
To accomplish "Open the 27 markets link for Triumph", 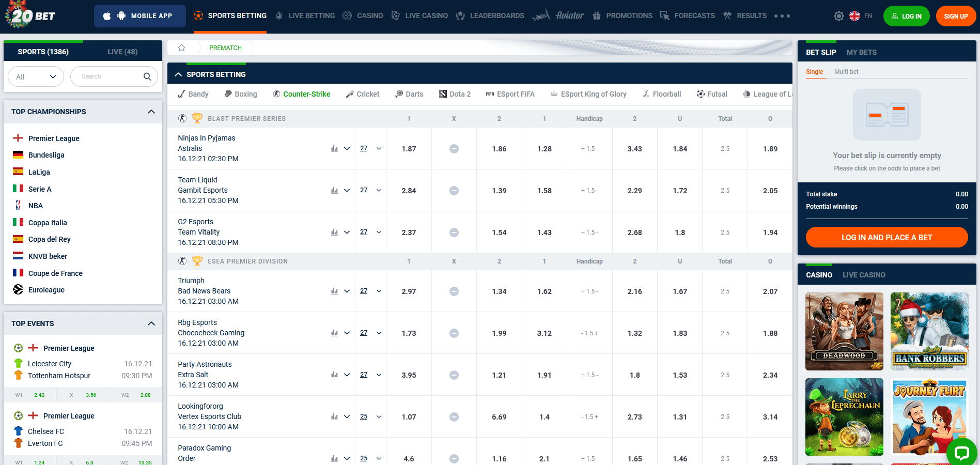I will click(x=364, y=291).
